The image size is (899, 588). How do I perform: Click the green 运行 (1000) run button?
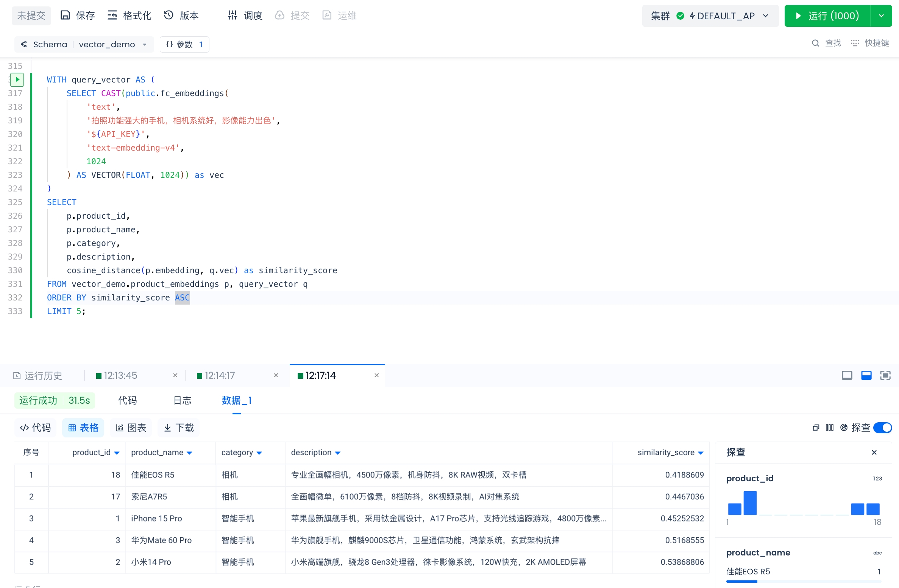(x=827, y=16)
